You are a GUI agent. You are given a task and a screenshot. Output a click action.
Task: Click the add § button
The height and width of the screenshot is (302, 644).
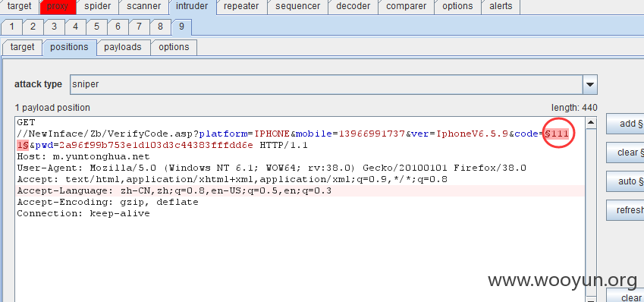(625, 124)
